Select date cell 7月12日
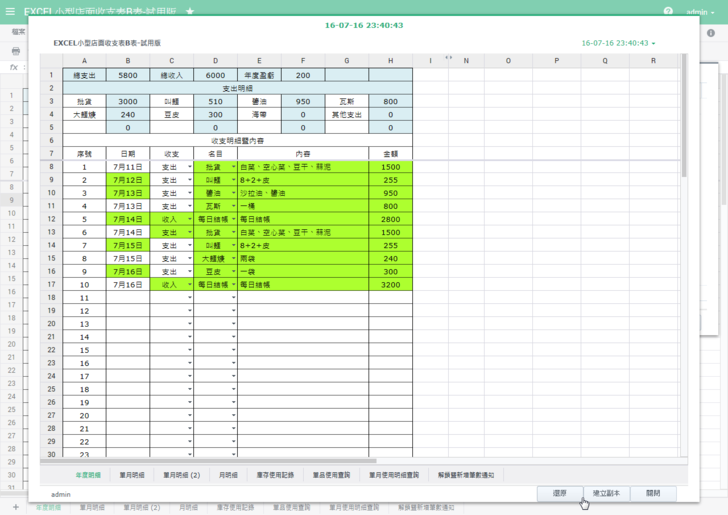The height and width of the screenshot is (515, 728). (x=128, y=180)
